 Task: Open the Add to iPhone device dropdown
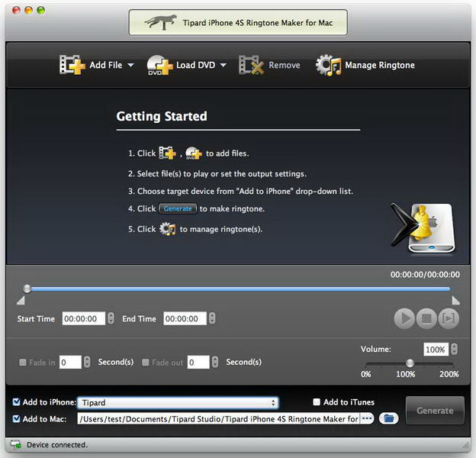(x=178, y=403)
